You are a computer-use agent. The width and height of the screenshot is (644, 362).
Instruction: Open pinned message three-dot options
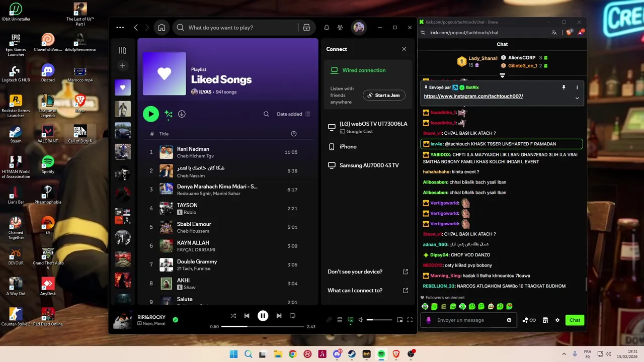point(577,87)
